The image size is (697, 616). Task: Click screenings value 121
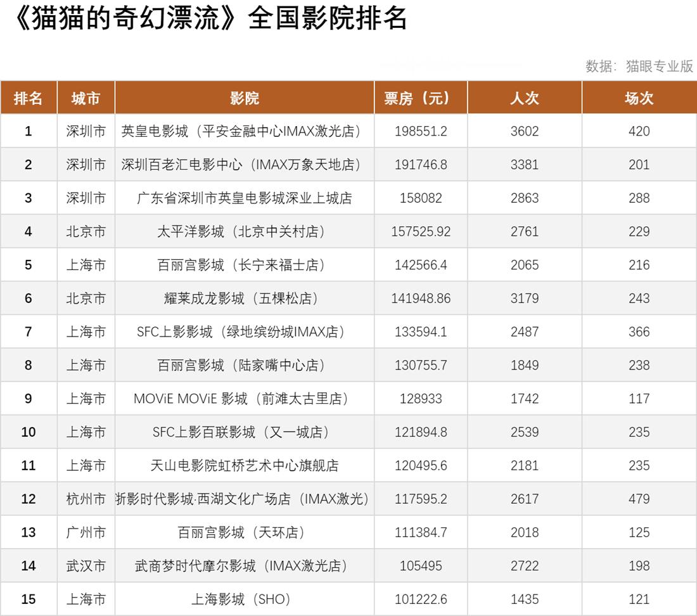(x=639, y=600)
